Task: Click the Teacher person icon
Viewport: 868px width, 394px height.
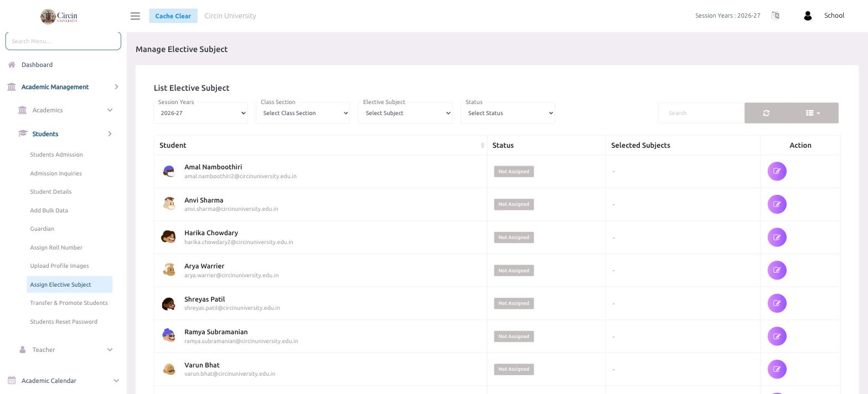Action: pos(23,350)
